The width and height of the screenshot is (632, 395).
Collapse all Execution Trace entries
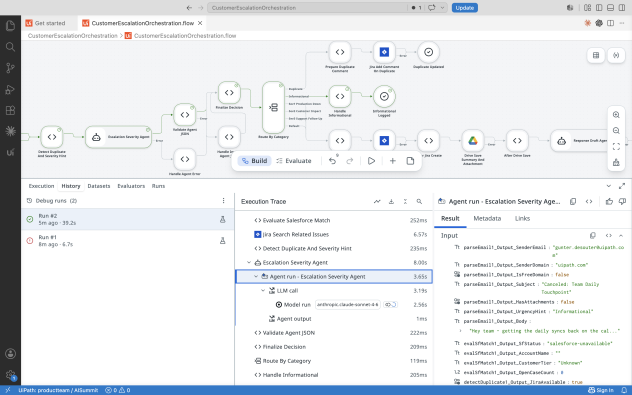[405, 202]
